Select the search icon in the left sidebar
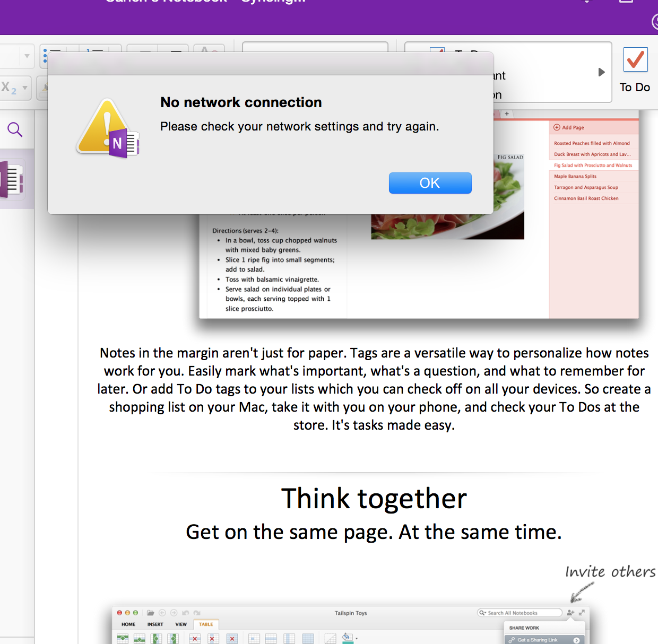The height and width of the screenshot is (644, 658). point(15,129)
